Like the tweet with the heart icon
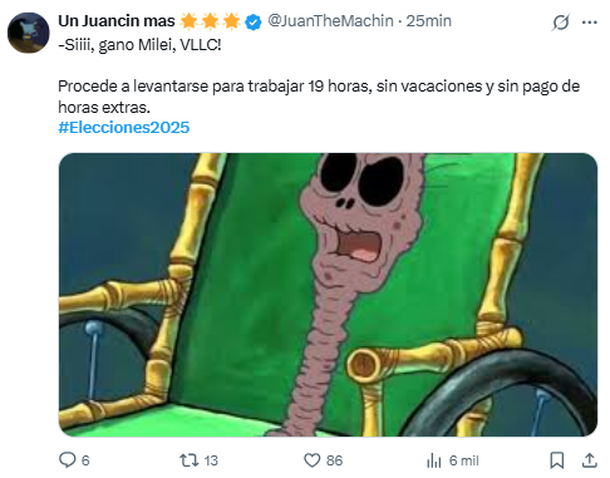 click(x=312, y=460)
